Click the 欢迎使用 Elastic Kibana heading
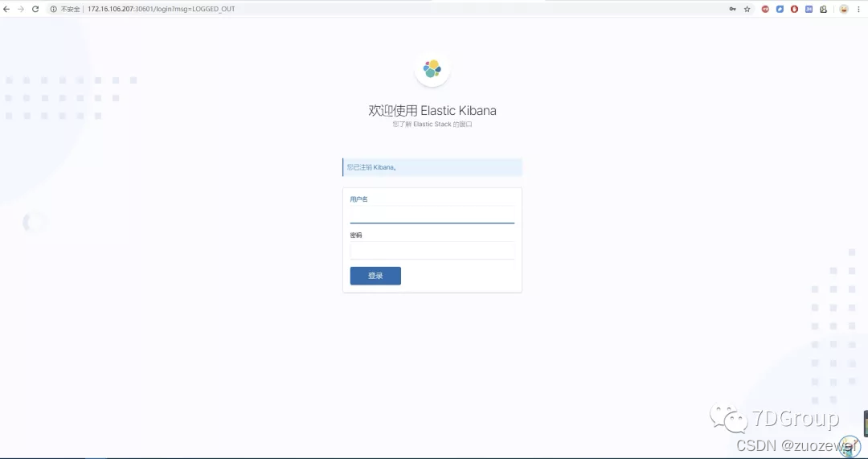 pos(432,110)
